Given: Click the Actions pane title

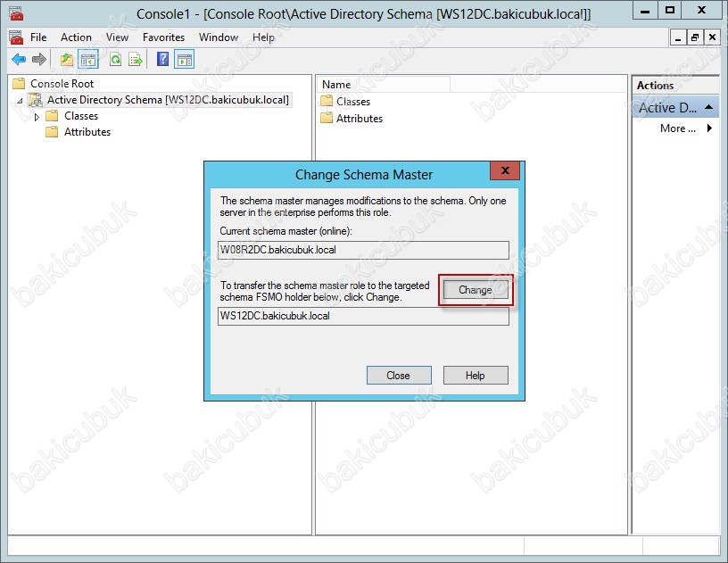Looking at the screenshot, I should 655,86.
